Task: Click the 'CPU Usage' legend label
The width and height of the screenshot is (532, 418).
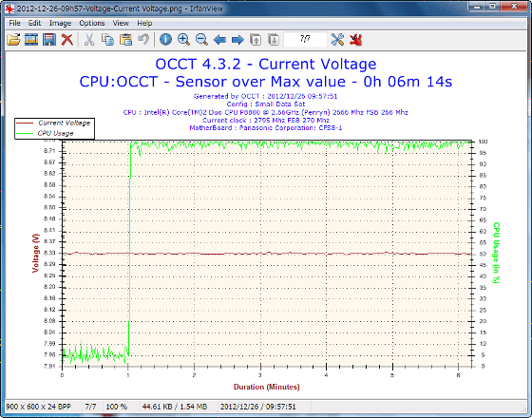Action: (55, 133)
